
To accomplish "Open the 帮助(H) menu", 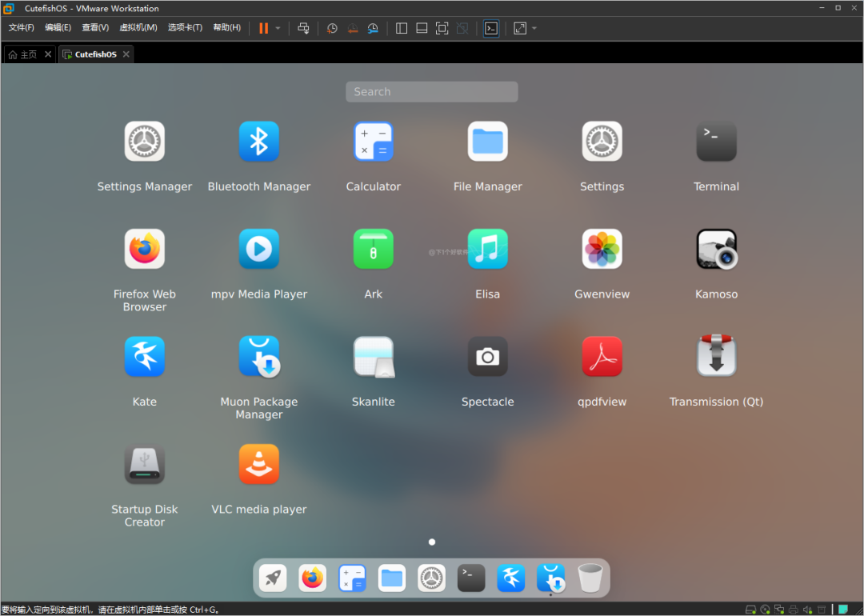I will [x=227, y=27].
